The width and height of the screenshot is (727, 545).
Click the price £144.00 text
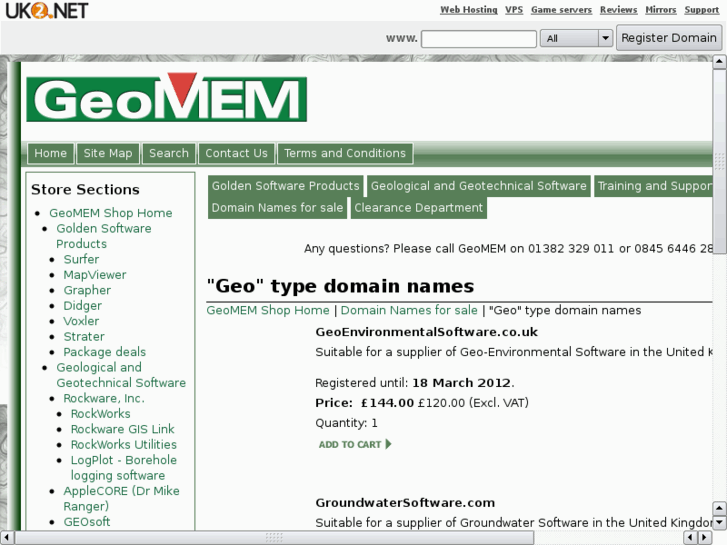point(387,403)
